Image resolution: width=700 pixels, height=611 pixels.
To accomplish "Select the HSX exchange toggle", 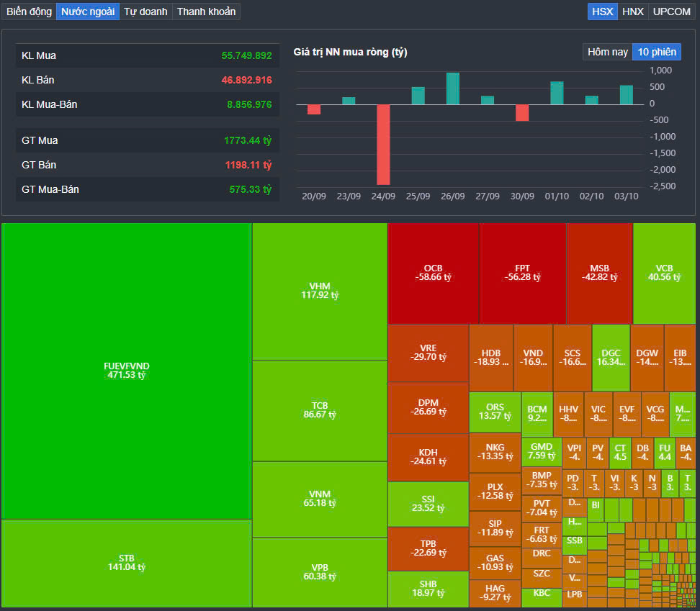I will pos(602,12).
